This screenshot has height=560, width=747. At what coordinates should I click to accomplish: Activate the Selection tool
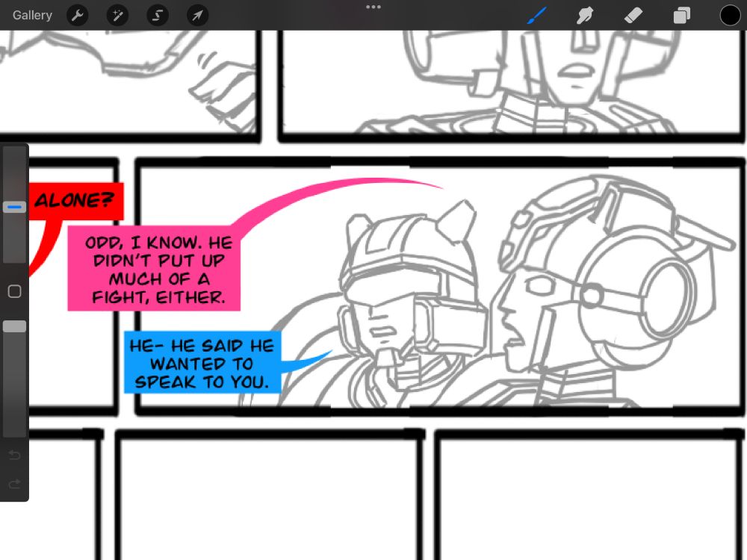157,16
